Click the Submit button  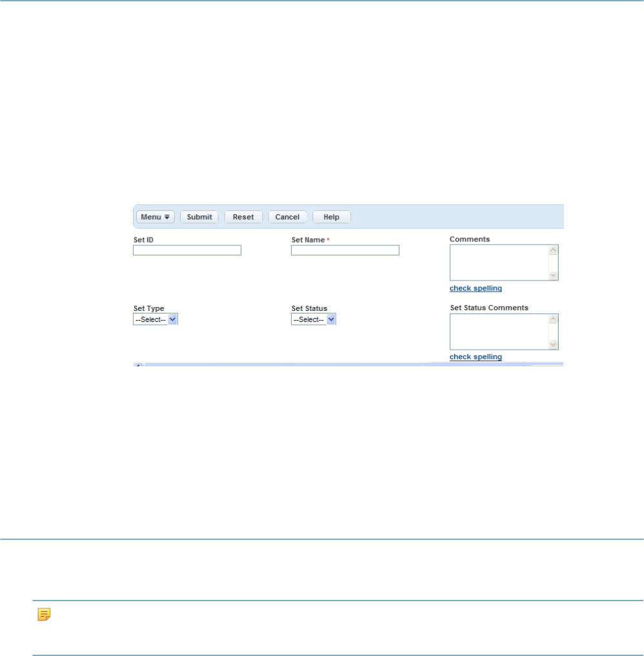(x=199, y=217)
